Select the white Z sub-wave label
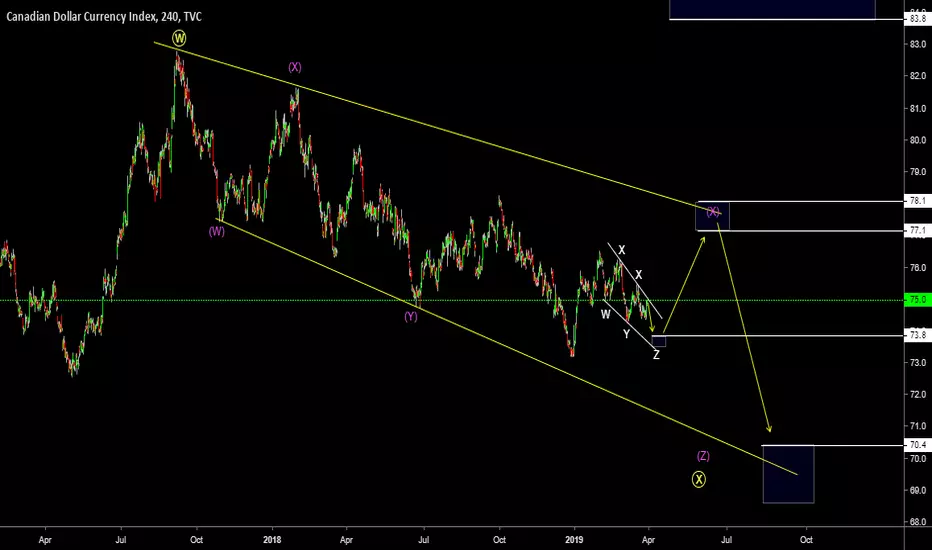This screenshot has height=550, width=932. pyautogui.click(x=656, y=356)
